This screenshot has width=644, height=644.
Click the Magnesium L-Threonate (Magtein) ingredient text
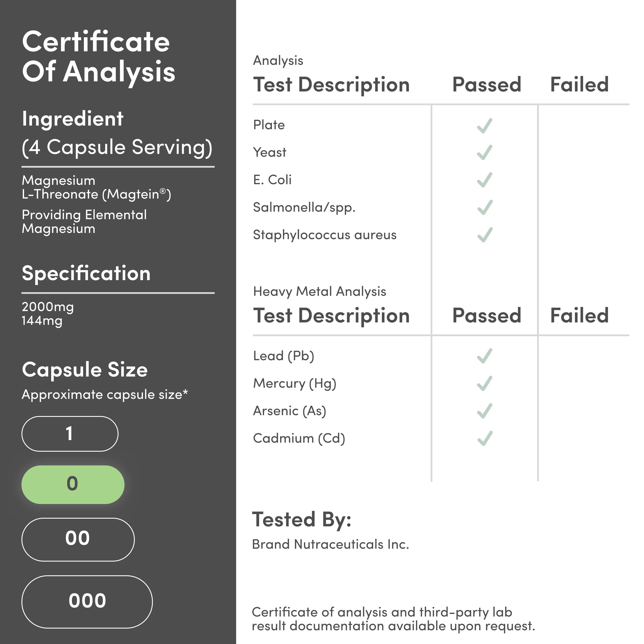[96, 187]
